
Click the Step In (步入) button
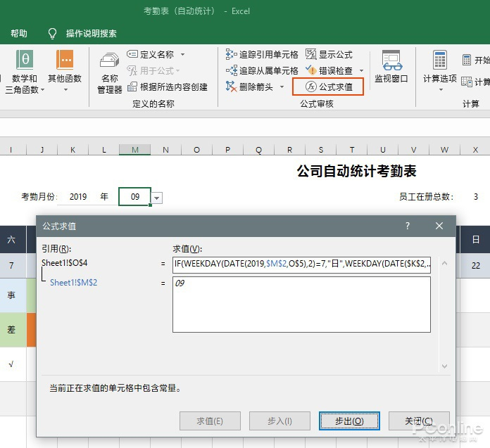click(279, 421)
